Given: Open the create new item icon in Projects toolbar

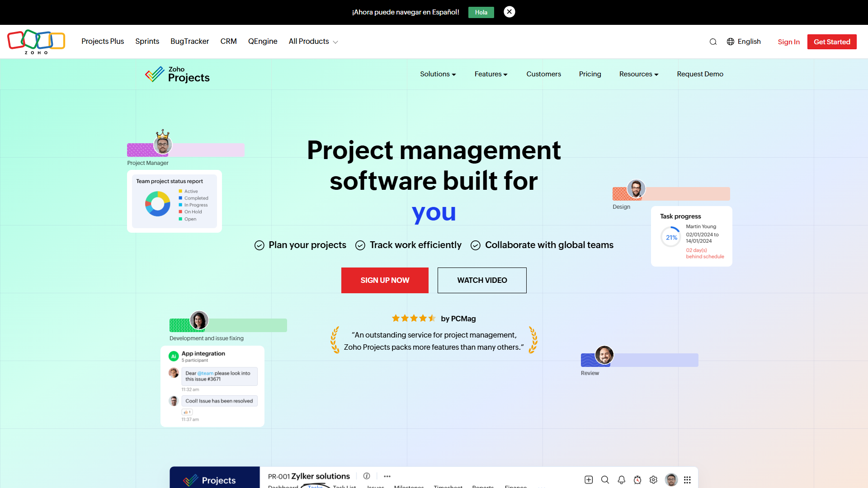Looking at the screenshot, I should tap(589, 479).
